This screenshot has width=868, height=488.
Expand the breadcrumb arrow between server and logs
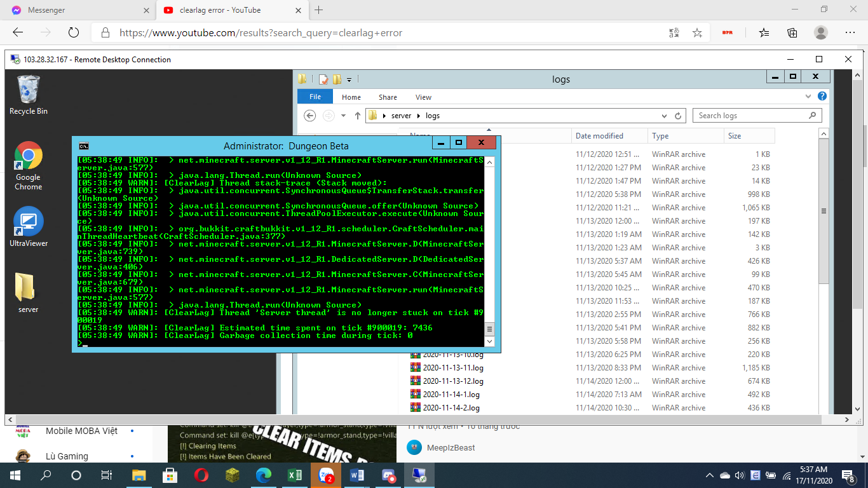click(x=419, y=116)
